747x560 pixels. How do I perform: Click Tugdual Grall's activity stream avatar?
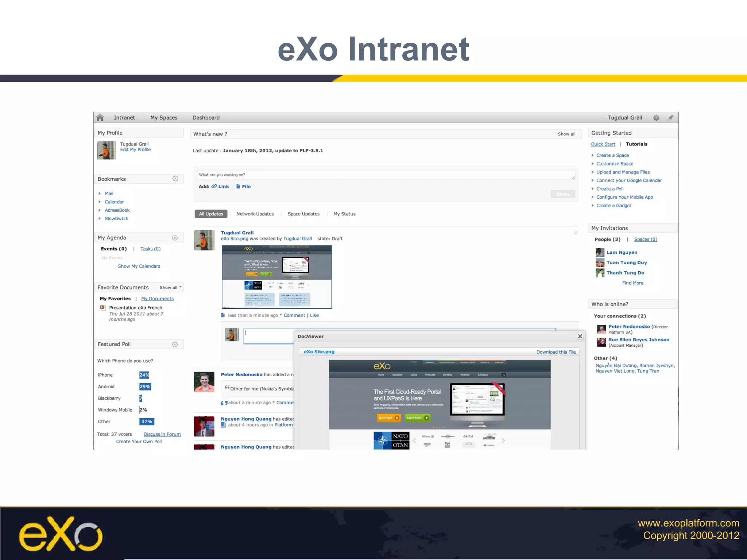point(204,240)
